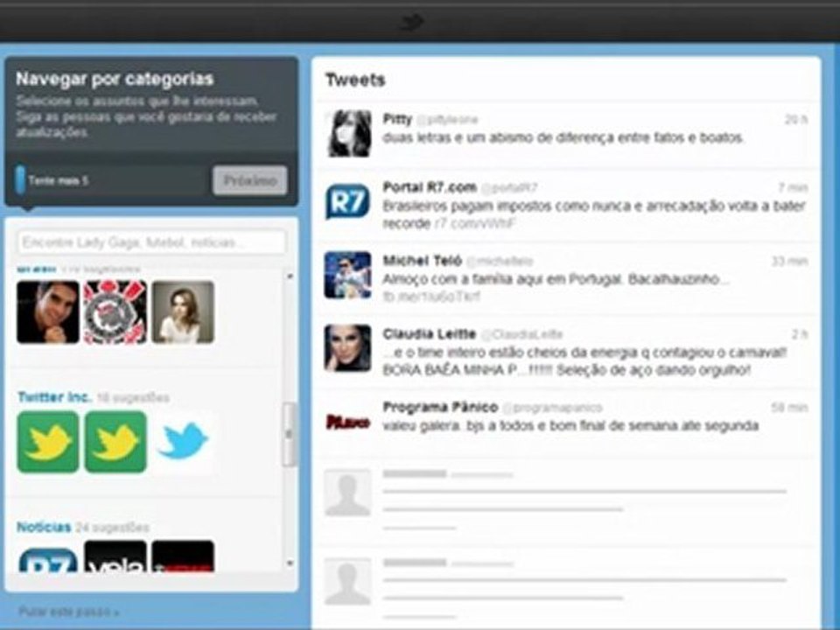Click the scroll up arrow of suggestions list
Viewport: 840px width, 630px height.
290,276
